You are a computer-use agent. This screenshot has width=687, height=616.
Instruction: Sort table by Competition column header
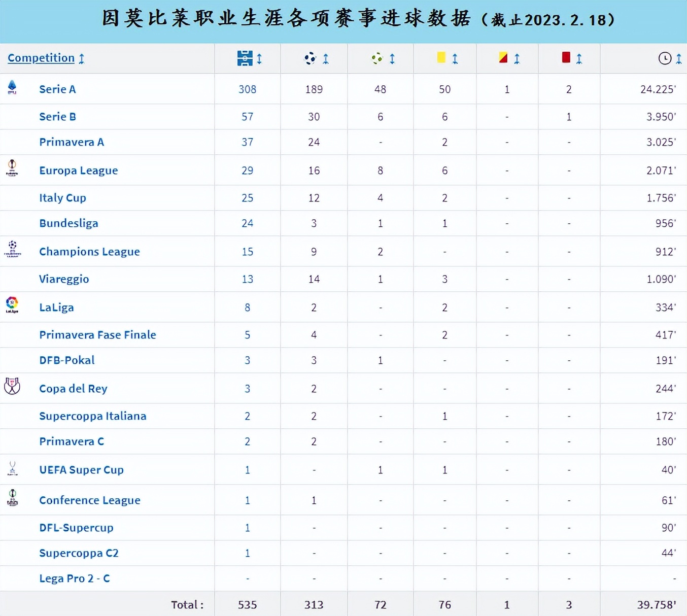click(x=41, y=58)
